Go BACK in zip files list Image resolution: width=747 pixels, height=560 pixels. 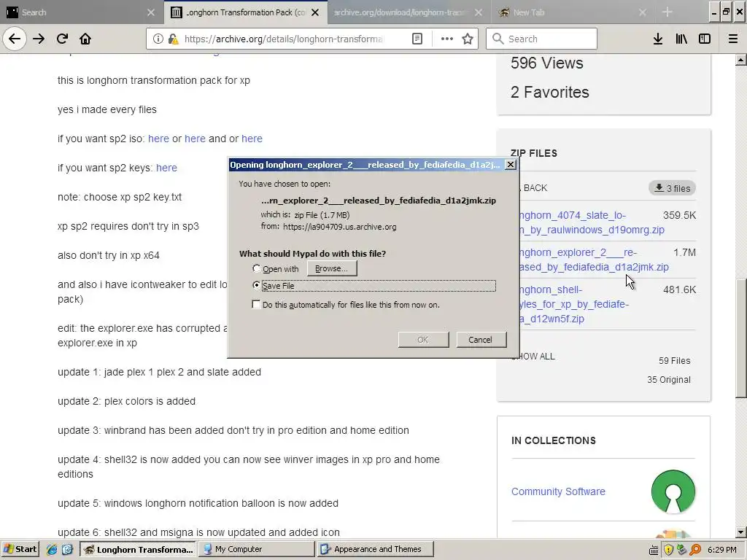pos(533,188)
